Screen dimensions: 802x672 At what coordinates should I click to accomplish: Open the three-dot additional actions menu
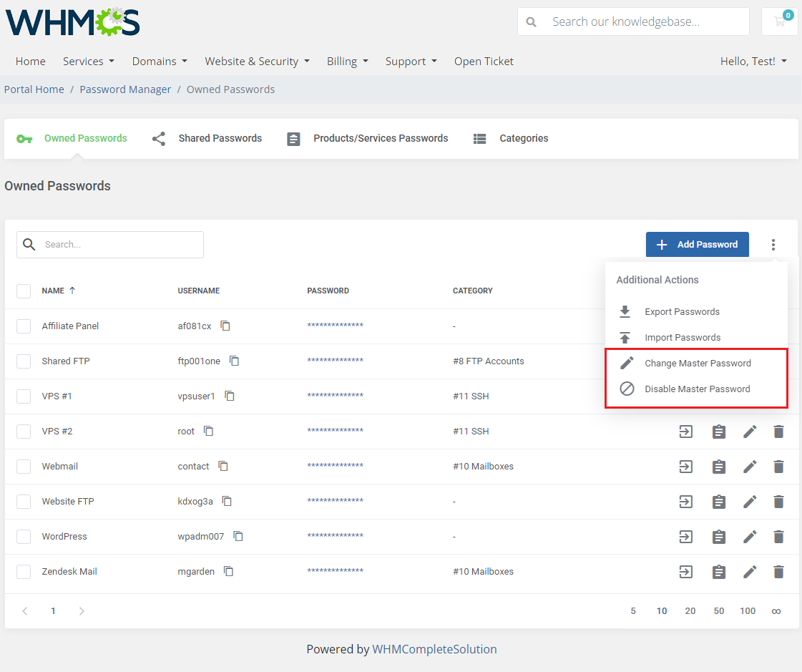pos(773,245)
